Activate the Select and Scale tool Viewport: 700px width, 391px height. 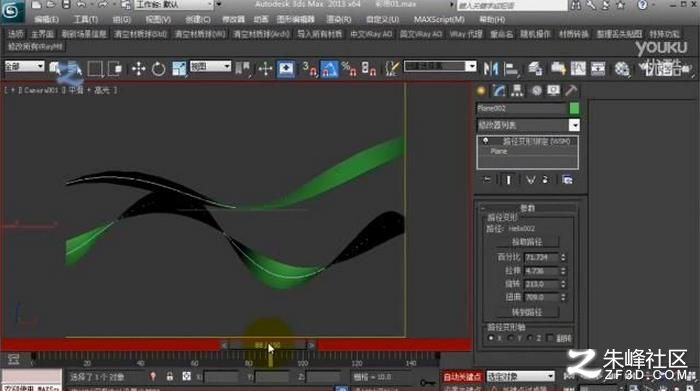[179, 69]
